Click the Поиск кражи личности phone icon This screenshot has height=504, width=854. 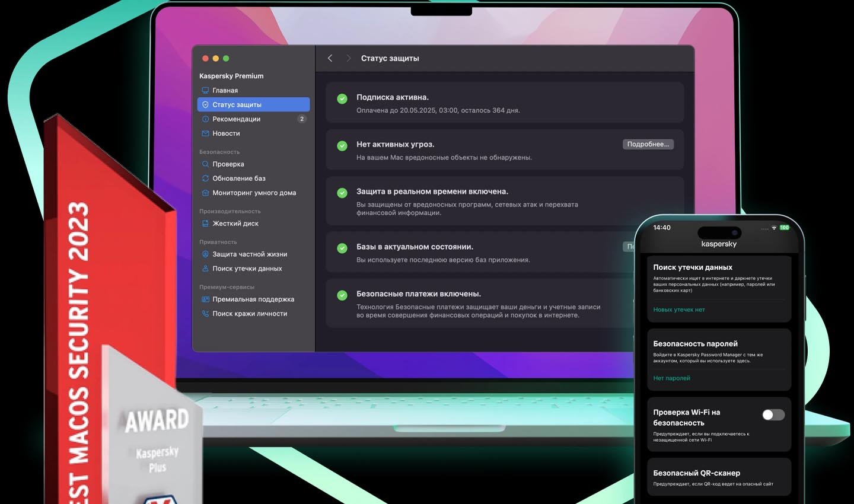(x=205, y=314)
